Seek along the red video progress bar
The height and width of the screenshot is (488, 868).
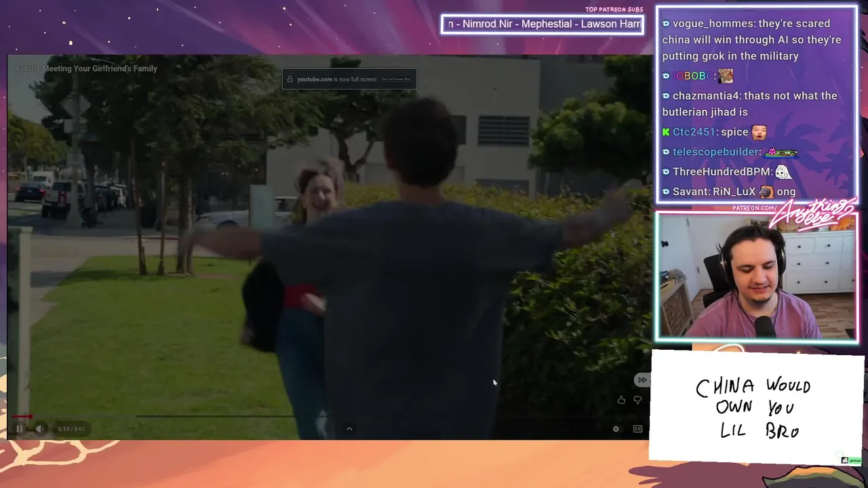pos(20,416)
